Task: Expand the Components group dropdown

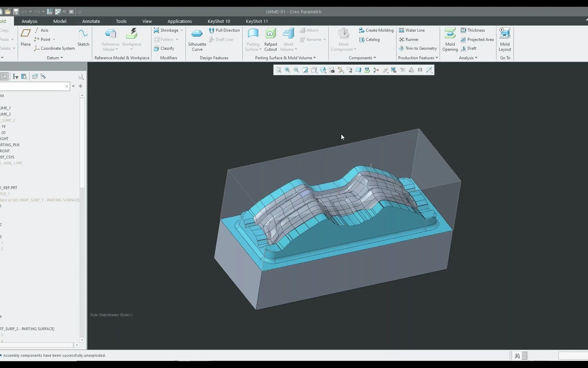Action: [x=374, y=58]
